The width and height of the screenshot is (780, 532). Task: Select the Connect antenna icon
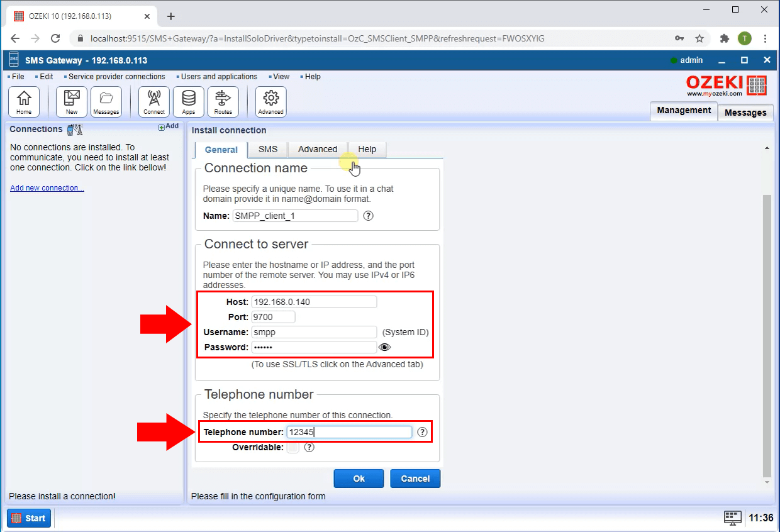153,101
